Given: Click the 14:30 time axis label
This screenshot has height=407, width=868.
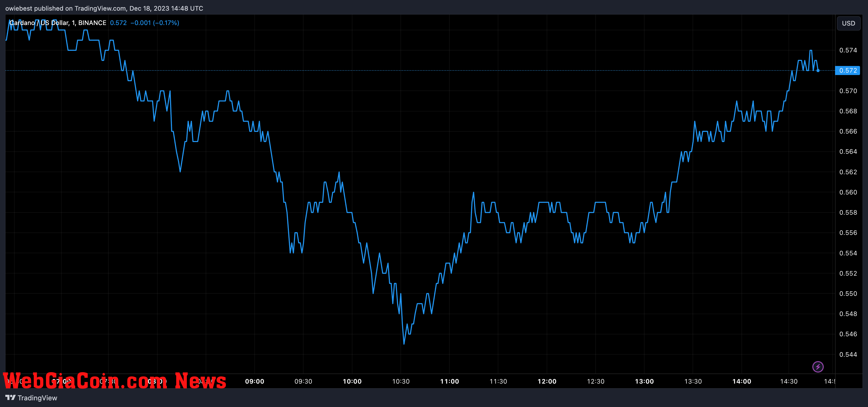Looking at the screenshot, I should (789, 381).
